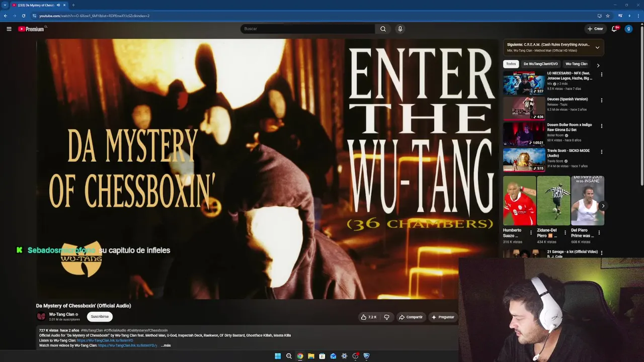The width and height of the screenshot is (644, 362).
Task: Open the Wu-Tang Clan channel name
Action: tap(61, 314)
